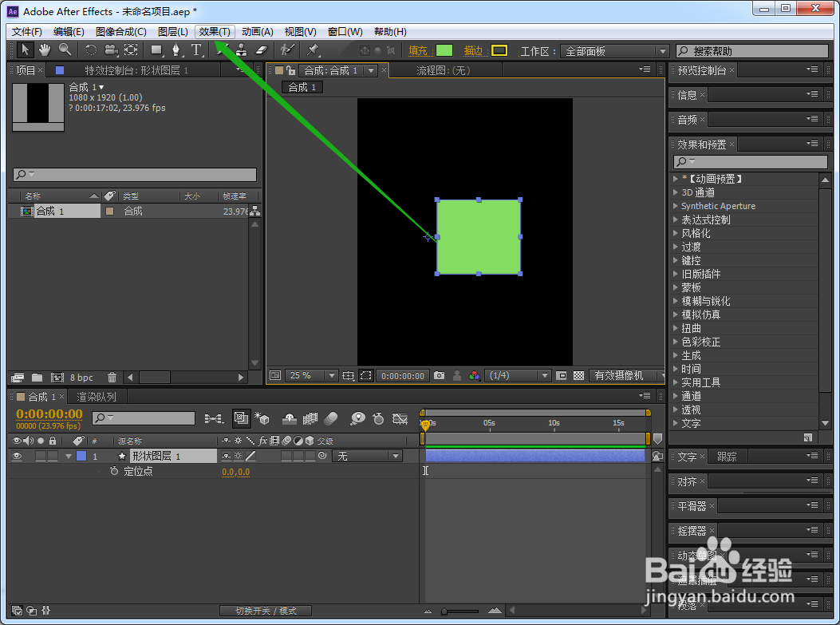Image resolution: width=840 pixels, height=625 pixels.
Task: Open composition mini-flowchart icon in timeline
Action: (x=214, y=418)
